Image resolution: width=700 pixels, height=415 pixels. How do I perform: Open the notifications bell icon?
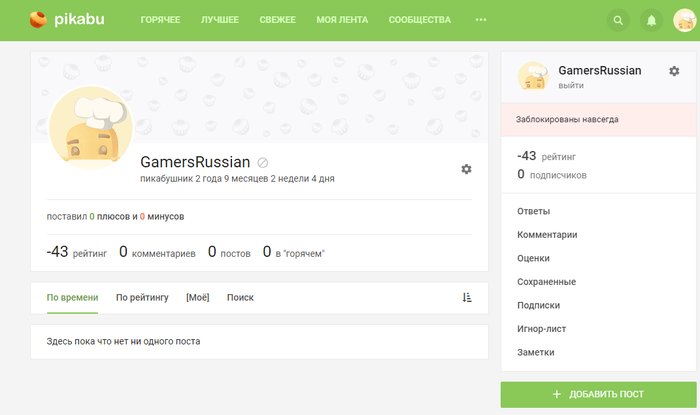652,20
